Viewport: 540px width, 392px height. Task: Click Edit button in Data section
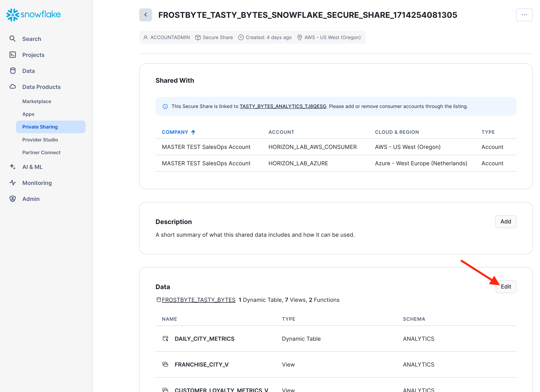click(x=506, y=287)
